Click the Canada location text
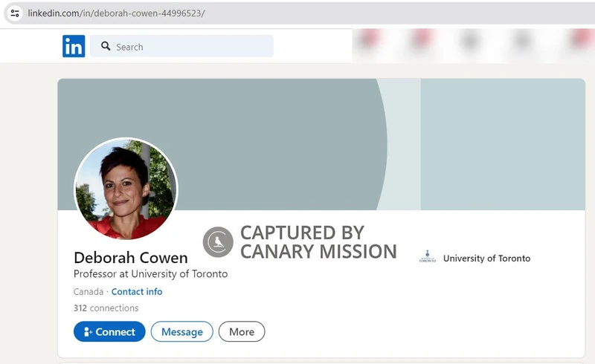 [89, 292]
